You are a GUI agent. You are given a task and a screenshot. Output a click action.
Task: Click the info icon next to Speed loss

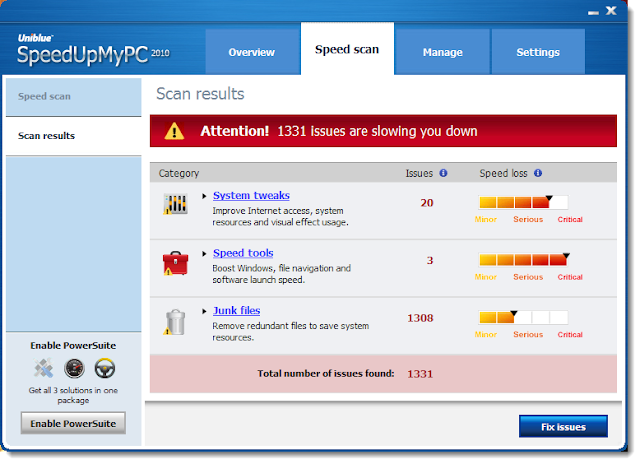coord(538,173)
